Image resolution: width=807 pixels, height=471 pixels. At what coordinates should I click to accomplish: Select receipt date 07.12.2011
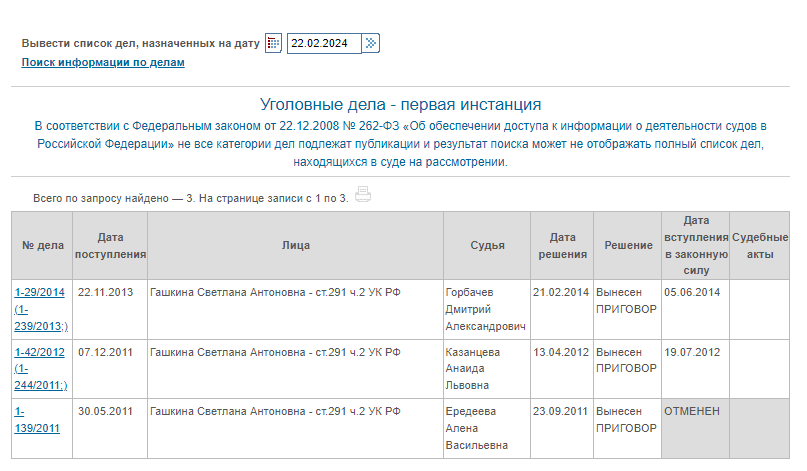click(x=106, y=352)
